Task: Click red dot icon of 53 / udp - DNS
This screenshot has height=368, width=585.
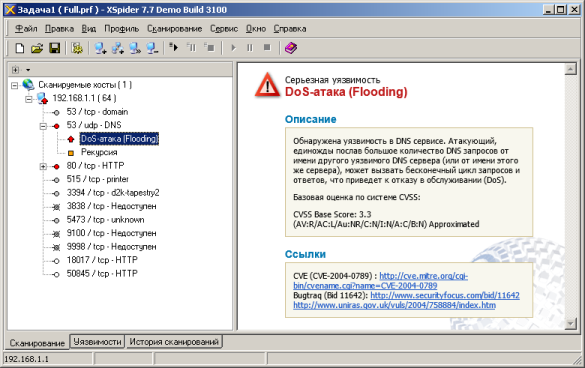Action: point(56,126)
